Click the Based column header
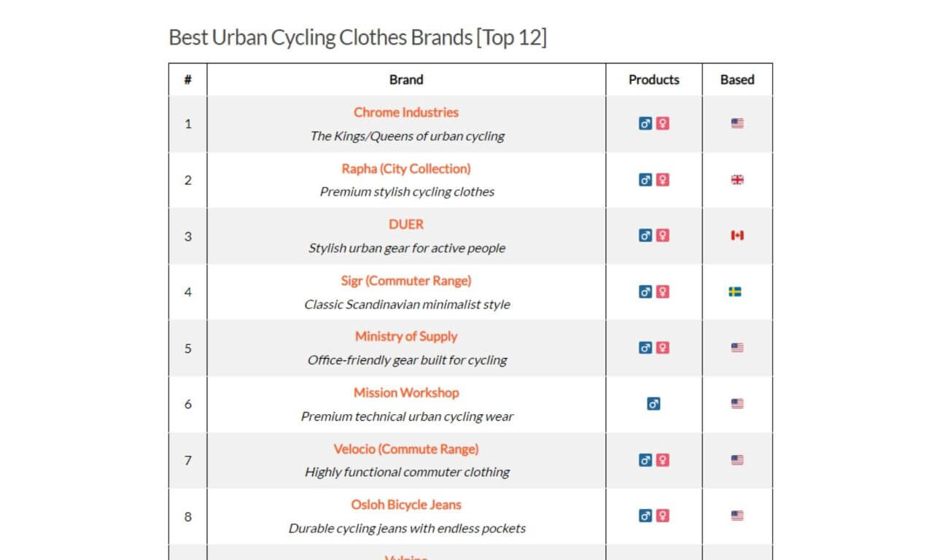The height and width of the screenshot is (560, 948). 737,79
